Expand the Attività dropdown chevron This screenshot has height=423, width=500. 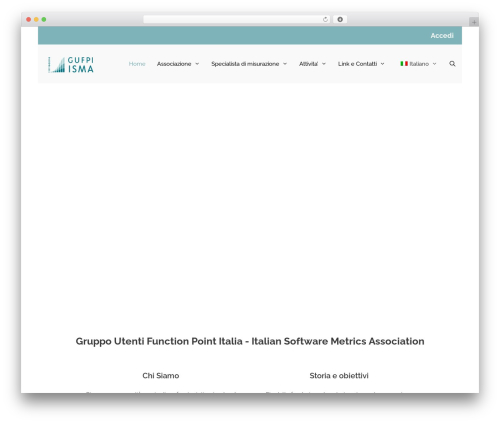point(324,64)
